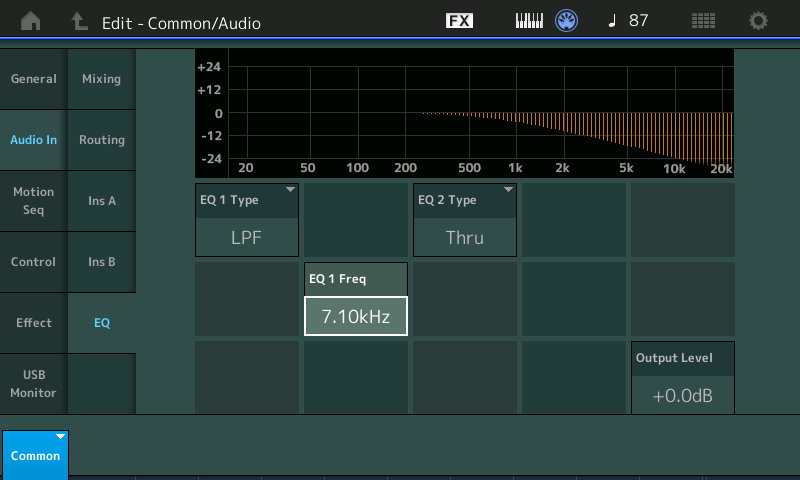This screenshot has width=800, height=480.
Task: Select the Routing sub-tab
Action: point(101,140)
